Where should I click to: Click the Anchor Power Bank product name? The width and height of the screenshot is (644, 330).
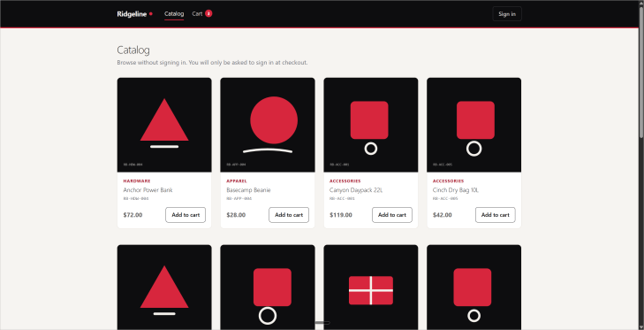pos(148,190)
